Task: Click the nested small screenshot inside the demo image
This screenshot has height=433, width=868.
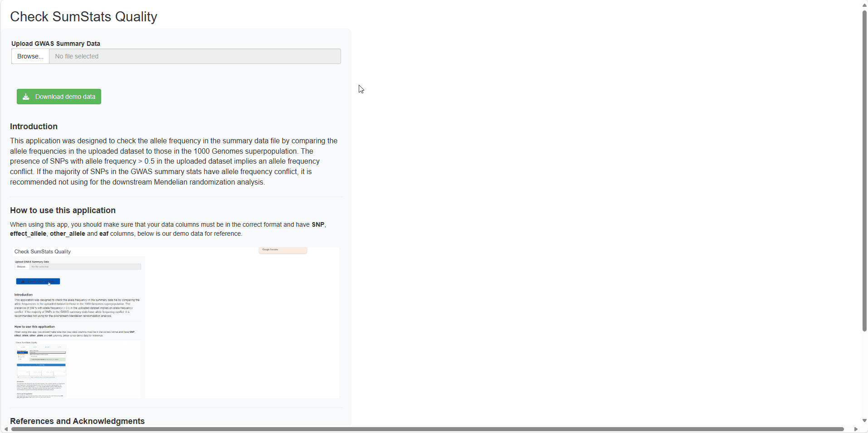Action: point(41,370)
